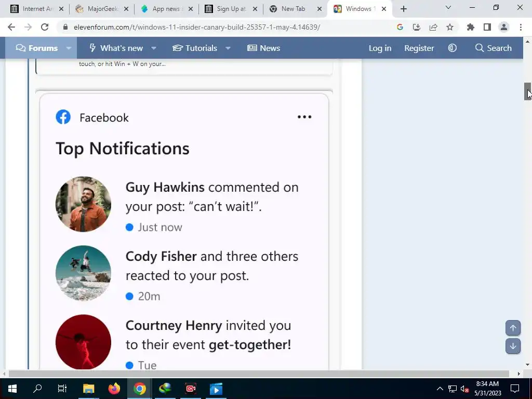Screen dimensions: 532x399
Task: Switch to the Internet Archive tab
Action: pos(34,9)
